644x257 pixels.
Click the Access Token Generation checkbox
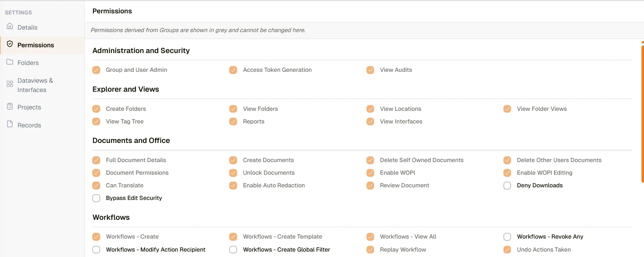point(233,70)
